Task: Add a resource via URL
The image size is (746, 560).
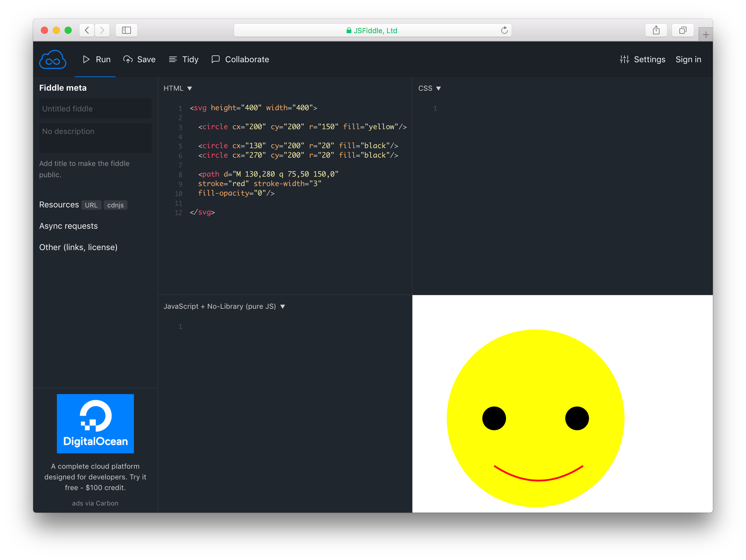Action: pos(91,205)
